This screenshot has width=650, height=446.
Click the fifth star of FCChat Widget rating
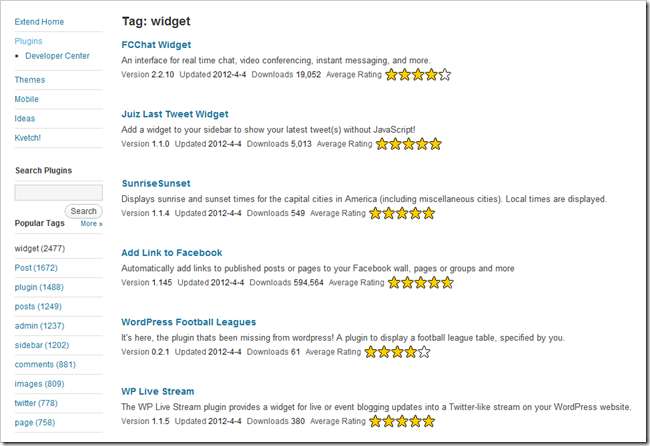pyautogui.click(x=445, y=74)
